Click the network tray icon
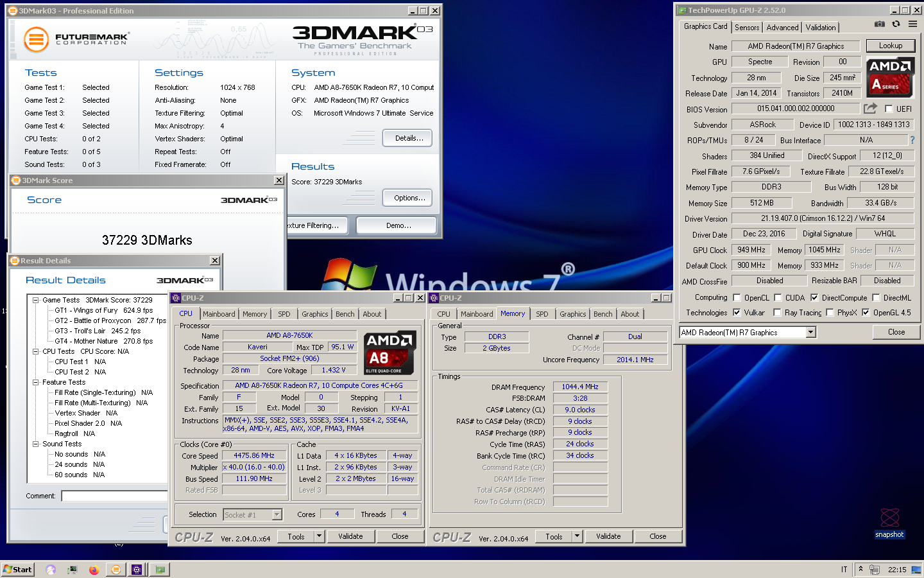The height and width of the screenshot is (578, 924). tap(874, 570)
